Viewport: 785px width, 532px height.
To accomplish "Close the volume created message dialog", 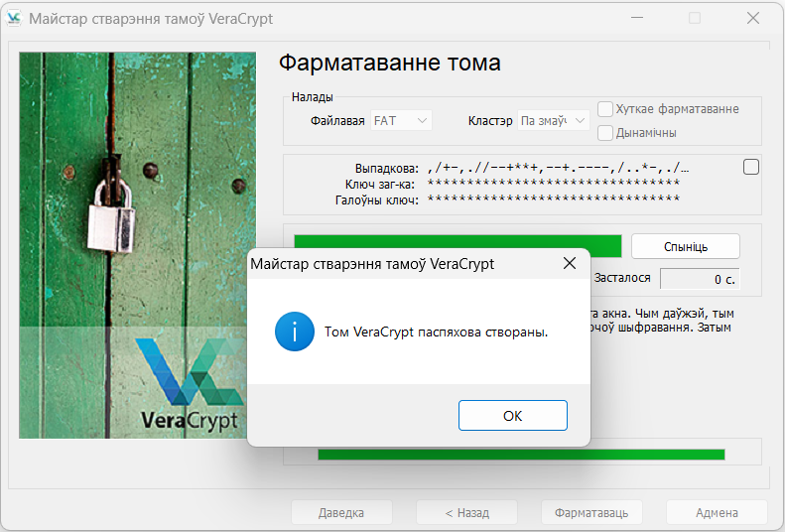I will (570, 263).
